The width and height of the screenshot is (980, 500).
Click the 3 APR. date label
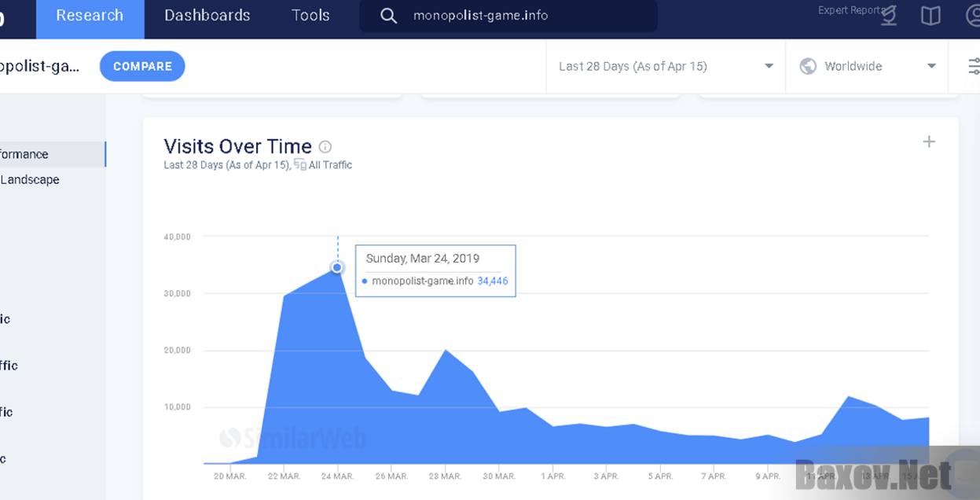tap(606, 476)
